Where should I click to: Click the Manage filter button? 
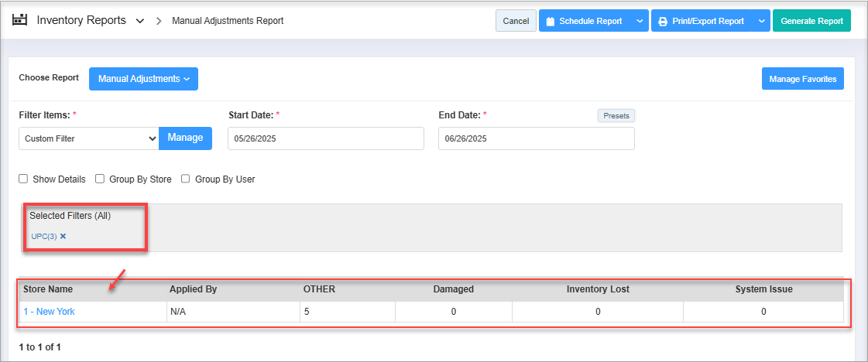coord(185,138)
